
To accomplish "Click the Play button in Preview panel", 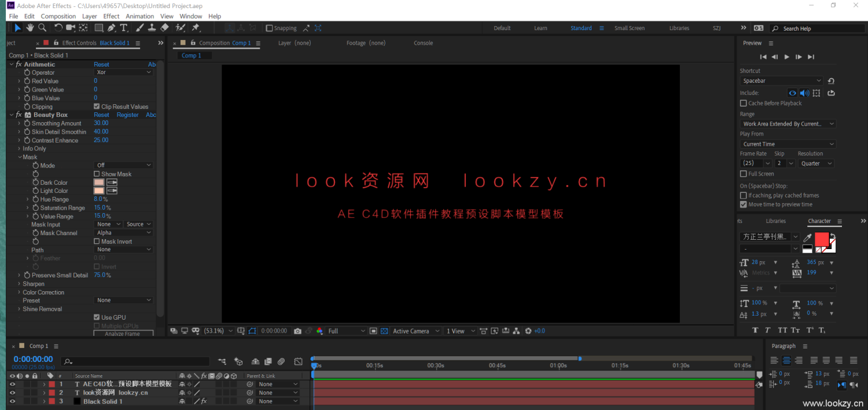I will point(786,57).
